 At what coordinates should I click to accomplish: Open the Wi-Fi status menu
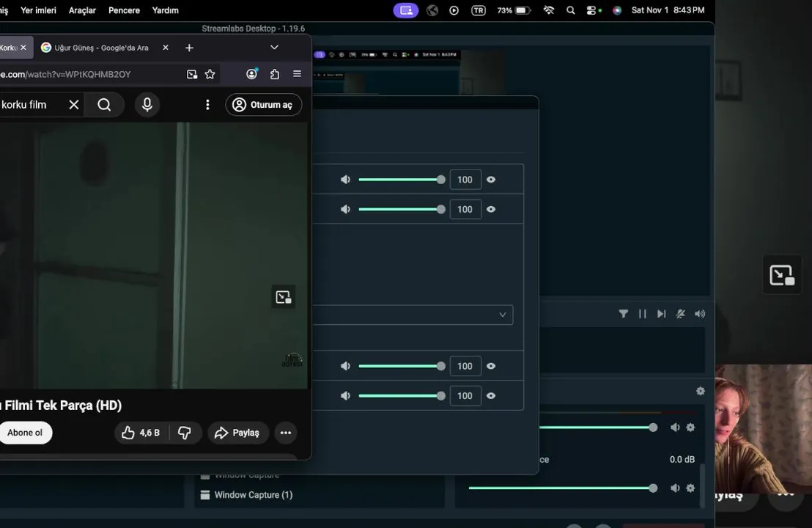pyautogui.click(x=548, y=10)
